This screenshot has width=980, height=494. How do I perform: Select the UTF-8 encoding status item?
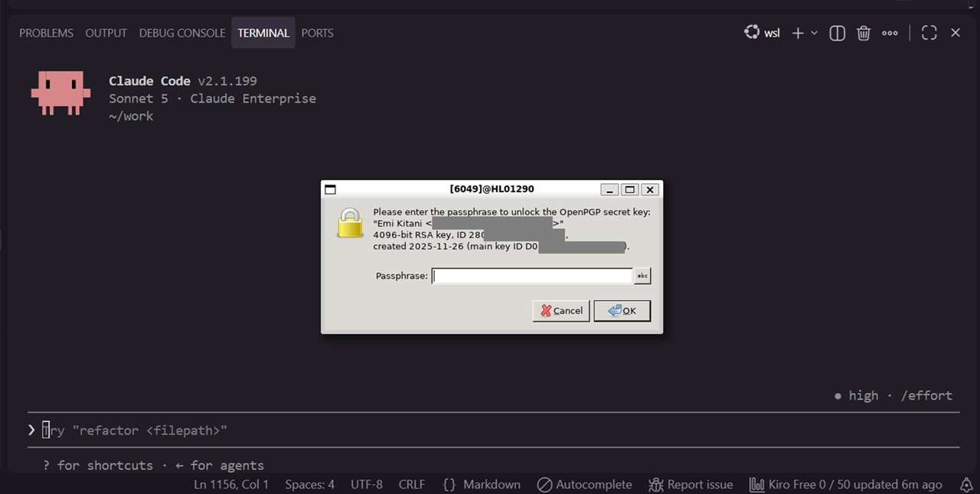click(367, 485)
